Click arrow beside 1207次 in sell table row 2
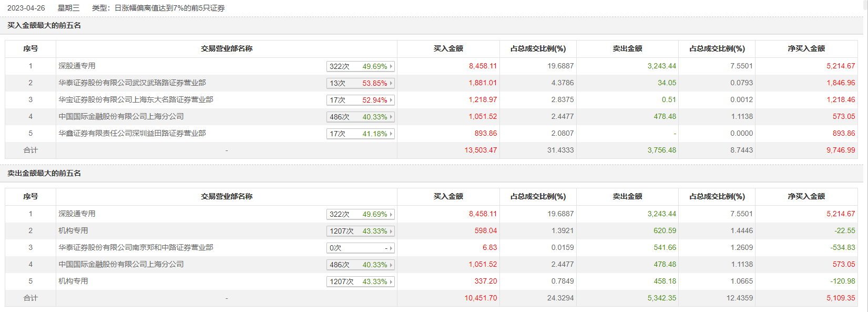 (x=391, y=231)
